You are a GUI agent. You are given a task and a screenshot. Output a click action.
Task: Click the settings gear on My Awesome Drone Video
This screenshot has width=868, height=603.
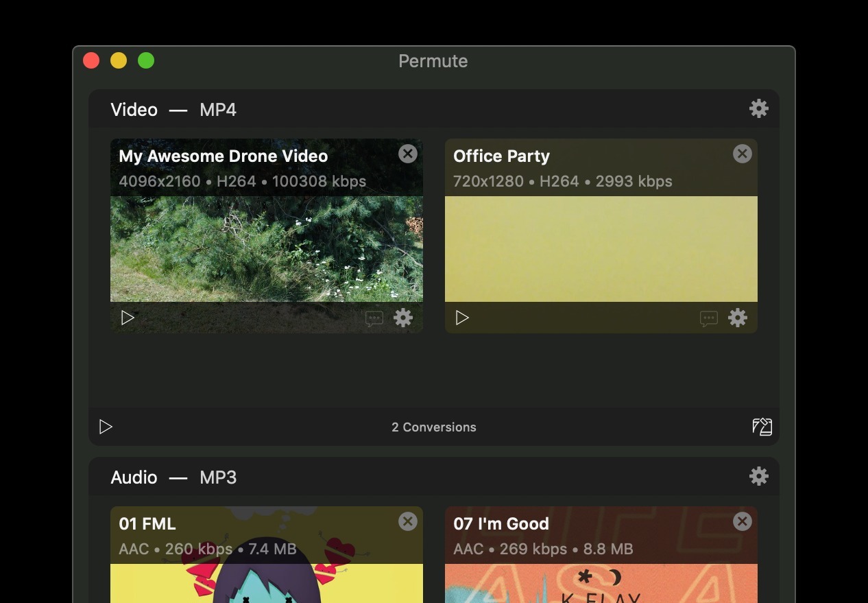pyautogui.click(x=402, y=318)
